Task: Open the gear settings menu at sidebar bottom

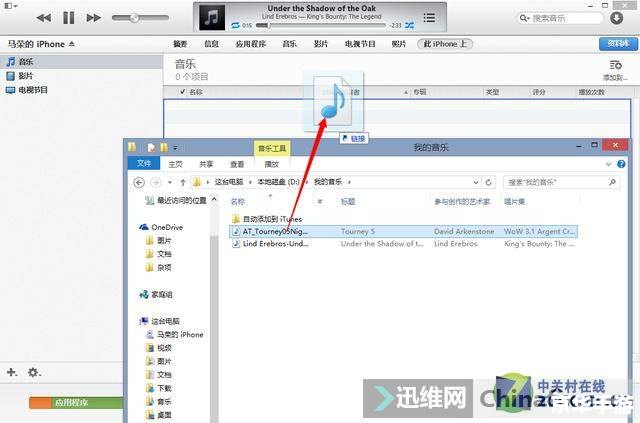Action: click(x=33, y=372)
